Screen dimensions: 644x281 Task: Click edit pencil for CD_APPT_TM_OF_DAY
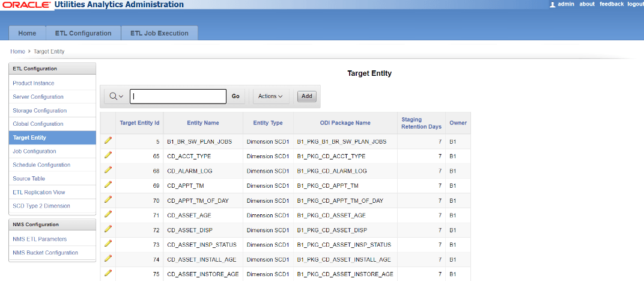click(x=108, y=199)
